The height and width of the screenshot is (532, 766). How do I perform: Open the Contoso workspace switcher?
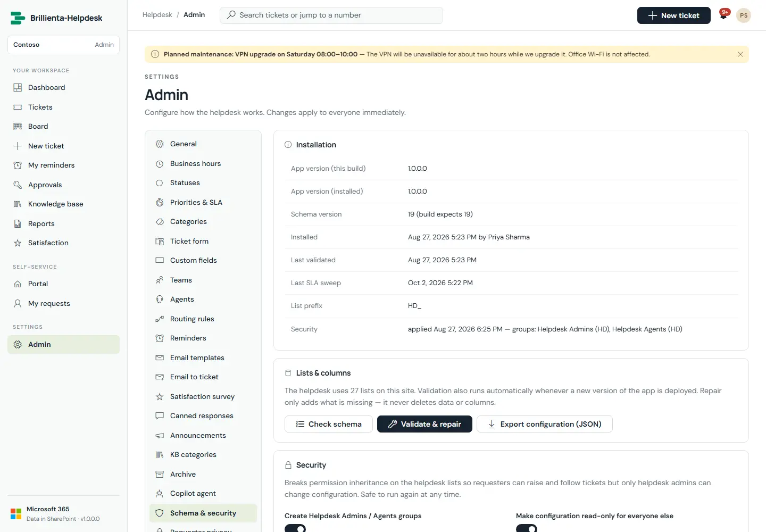click(63, 45)
